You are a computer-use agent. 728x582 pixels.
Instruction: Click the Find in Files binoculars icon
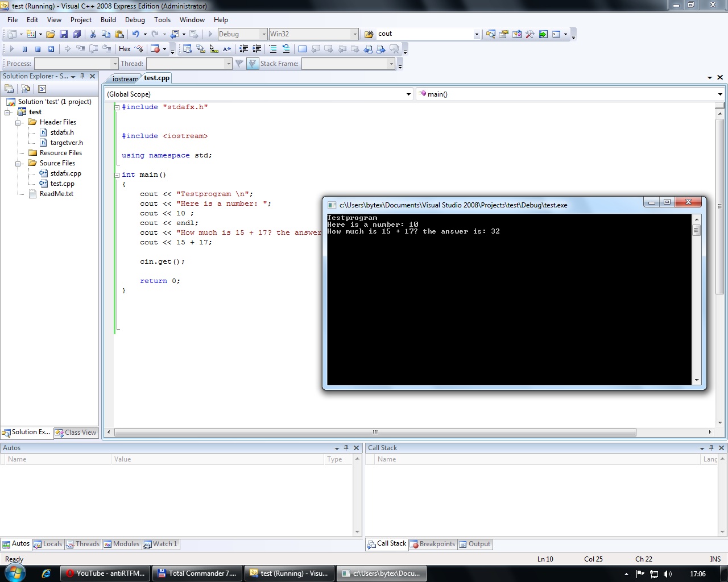point(369,34)
